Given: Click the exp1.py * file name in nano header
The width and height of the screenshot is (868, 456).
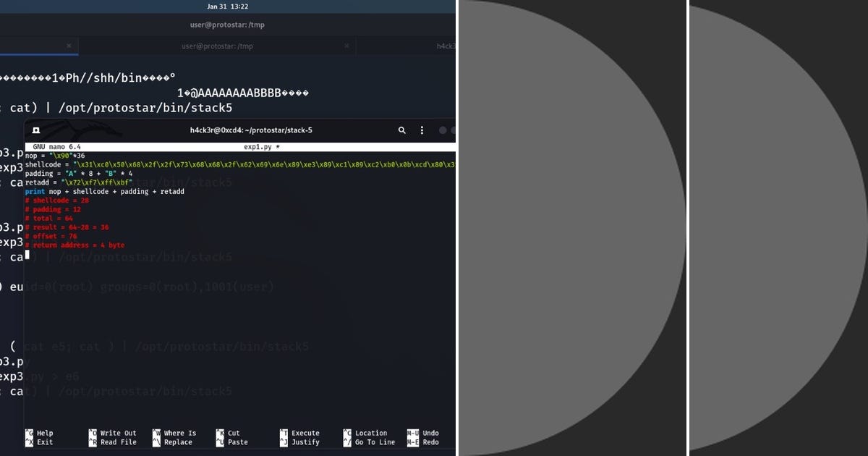Looking at the screenshot, I should [262, 147].
